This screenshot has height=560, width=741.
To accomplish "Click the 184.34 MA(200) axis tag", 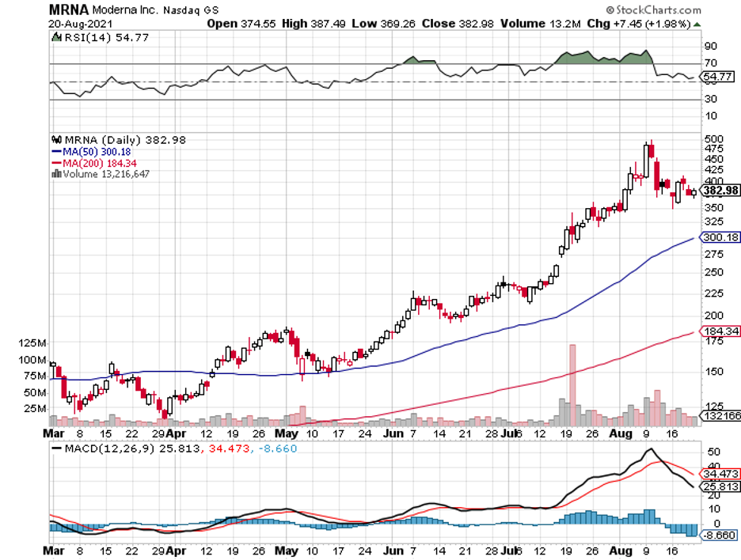I will 720,332.
